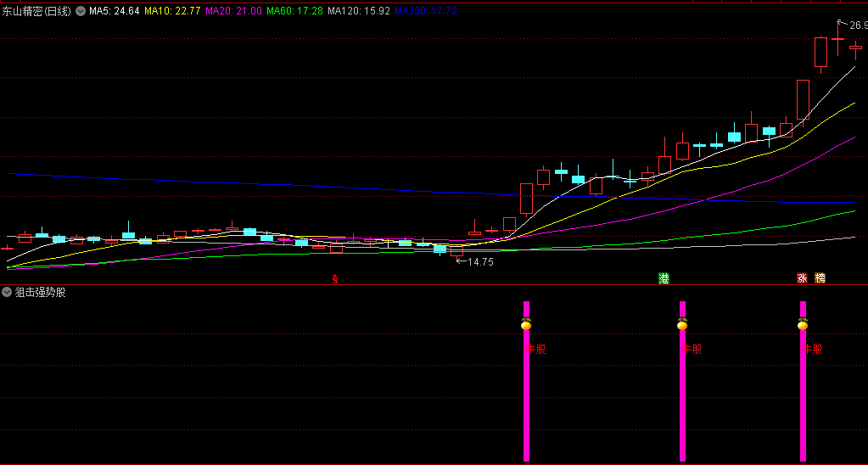The image size is (868, 465).
Task: Open the orange 榜 marker icon
Action: (820, 278)
